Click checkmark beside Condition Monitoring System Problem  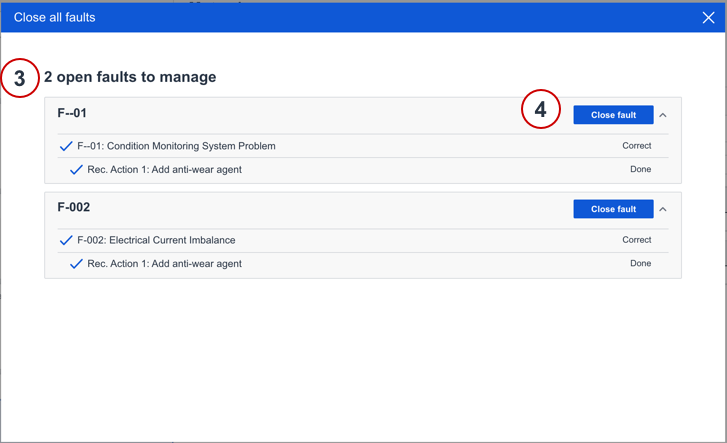[x=66, y=146]
